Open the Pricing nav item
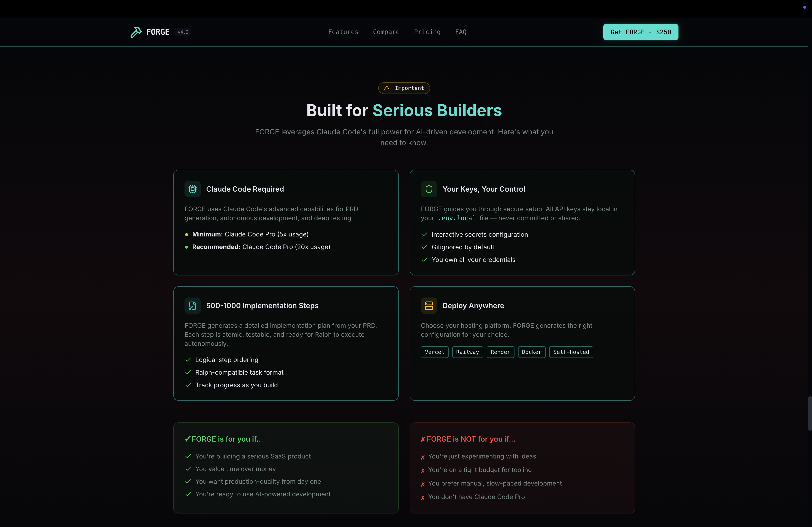 [x=427, y=32]
